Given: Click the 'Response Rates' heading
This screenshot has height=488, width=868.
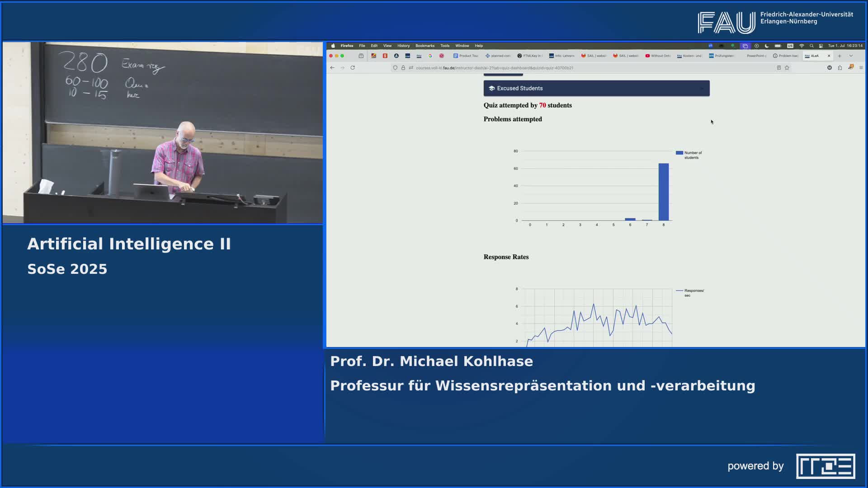Looking at the screenshot, I should 506,257.
